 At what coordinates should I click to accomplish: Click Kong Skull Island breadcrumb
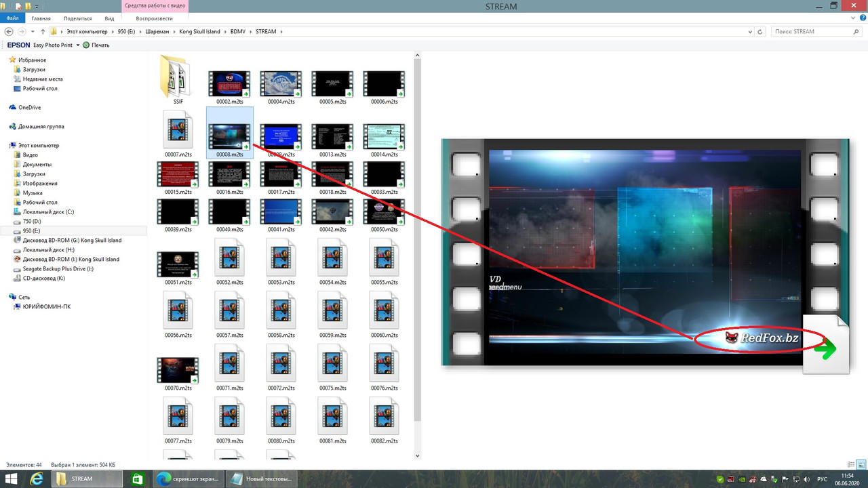[x=199, y=31]
